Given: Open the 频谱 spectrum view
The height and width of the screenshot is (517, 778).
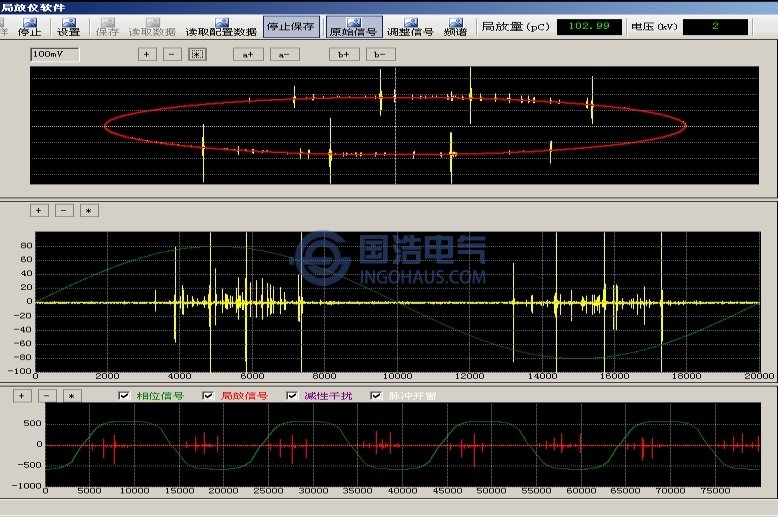Looking at the screenshot, I should [x=455, y=26].
